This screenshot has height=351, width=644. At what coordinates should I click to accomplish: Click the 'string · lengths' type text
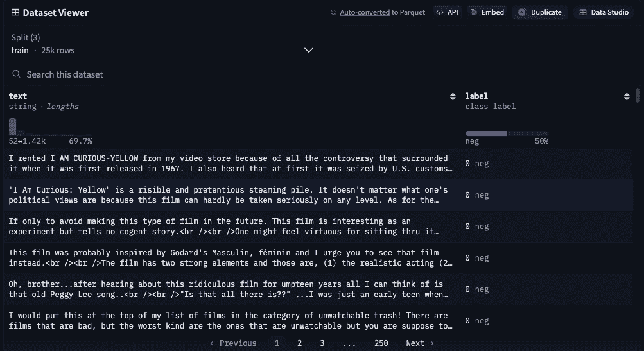tap(44, 107)
